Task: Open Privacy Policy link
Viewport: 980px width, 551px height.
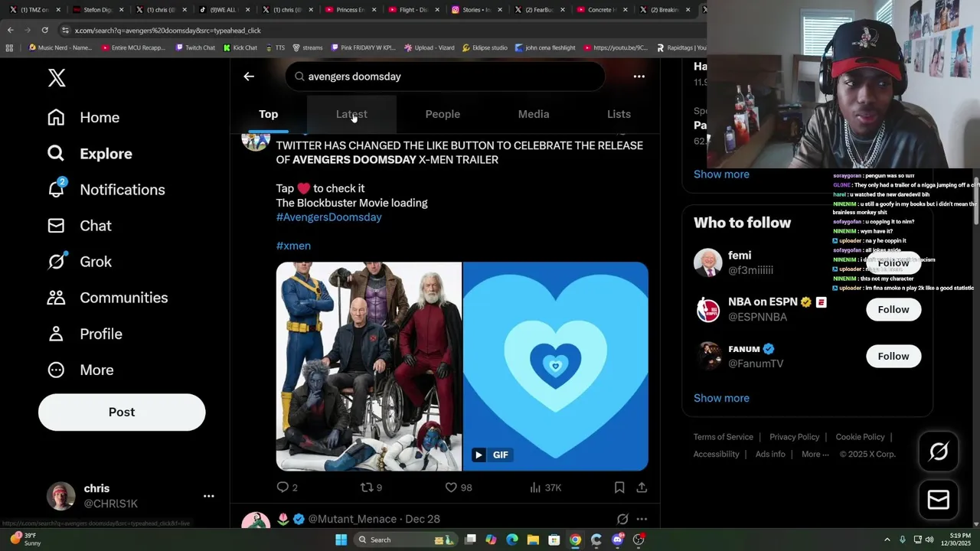Action: [x=794, y=437]
